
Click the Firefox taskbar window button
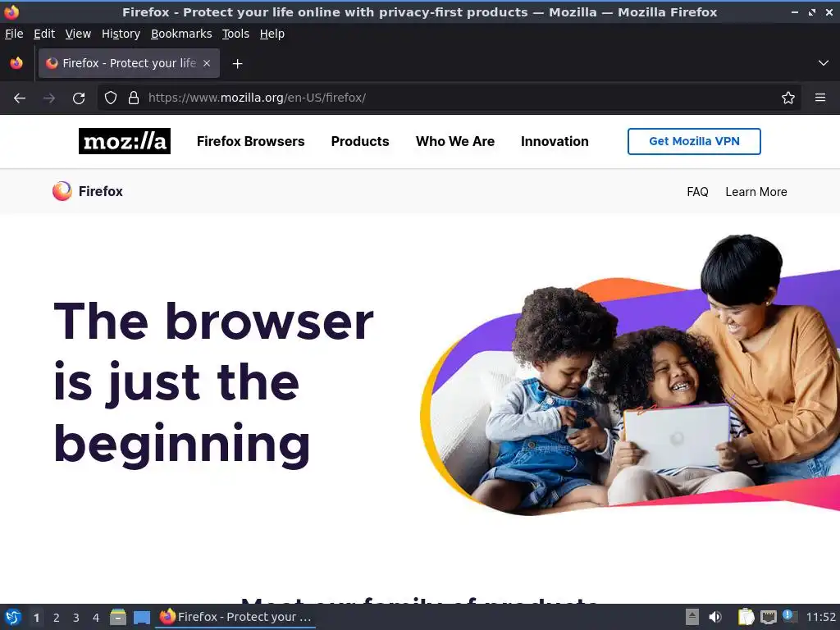point(235,617)
